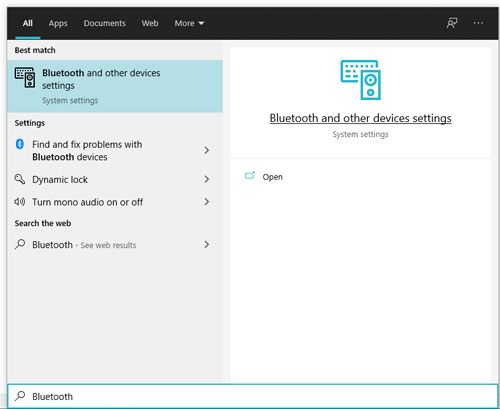Image resolution: width=500 pixels, height=409 pixels.
Task: Expand the Dynamic lock chevron
Action: pos(207,179)
